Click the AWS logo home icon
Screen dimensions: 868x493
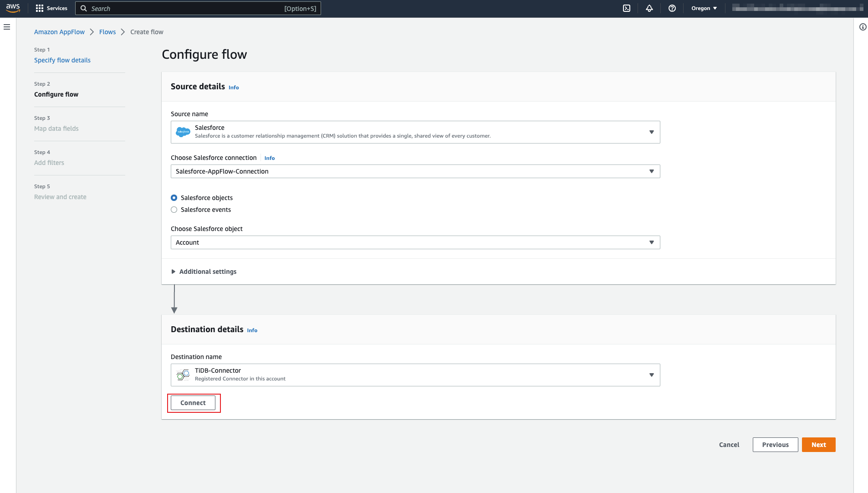pos(13,8)
